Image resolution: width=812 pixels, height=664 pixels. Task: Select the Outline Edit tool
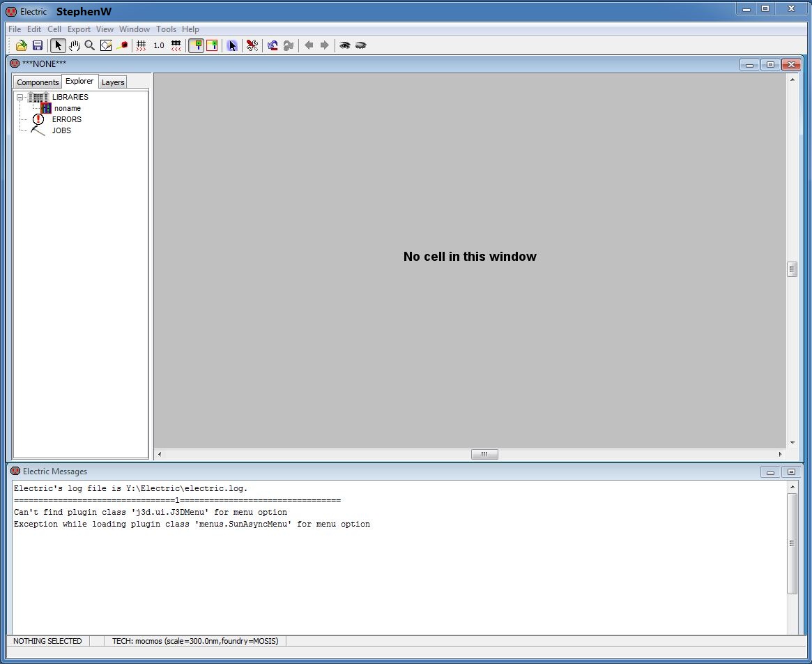pos(106,45)
